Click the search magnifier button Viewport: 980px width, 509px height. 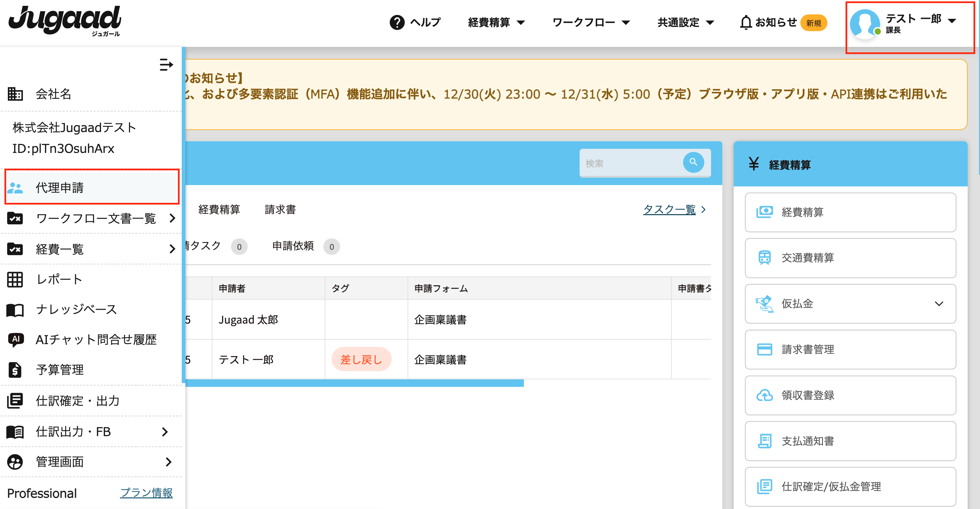pos(693,162)
